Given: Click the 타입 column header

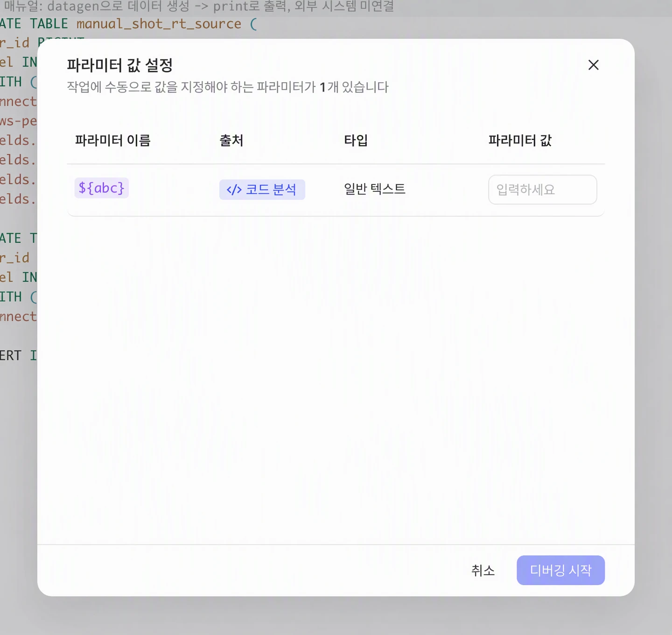Looking at the screenshot, I should tap(356, 140).
